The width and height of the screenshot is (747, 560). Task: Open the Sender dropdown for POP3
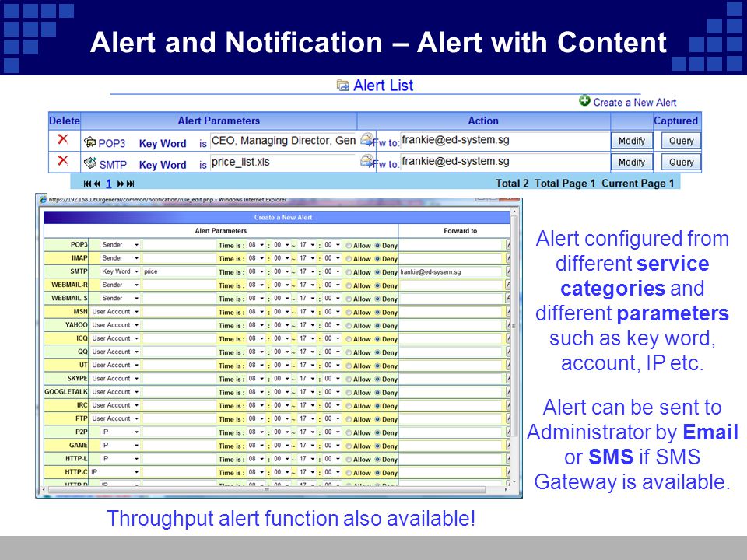pos(120,245)
